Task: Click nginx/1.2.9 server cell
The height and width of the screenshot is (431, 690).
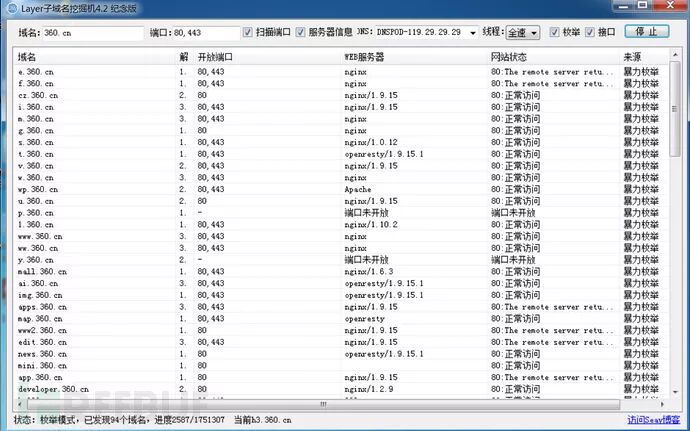Action: coord(369,389)
